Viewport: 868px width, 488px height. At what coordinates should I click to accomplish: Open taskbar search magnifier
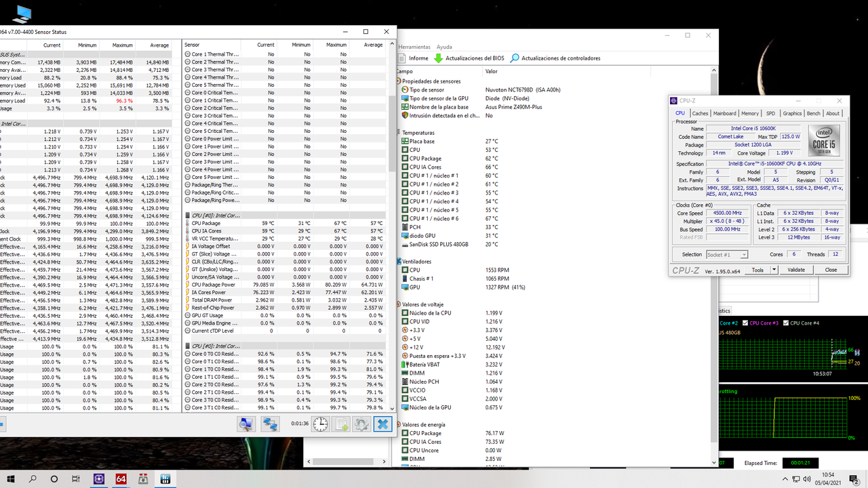coord(33,479)
